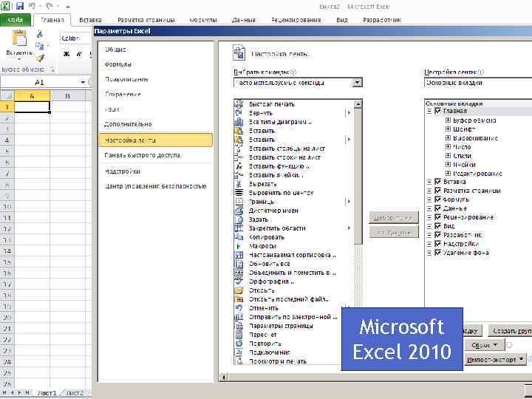Open the 'Импорт-экспорт' button menu
This screenshot has height=399, width=532.
click(495, 360)
